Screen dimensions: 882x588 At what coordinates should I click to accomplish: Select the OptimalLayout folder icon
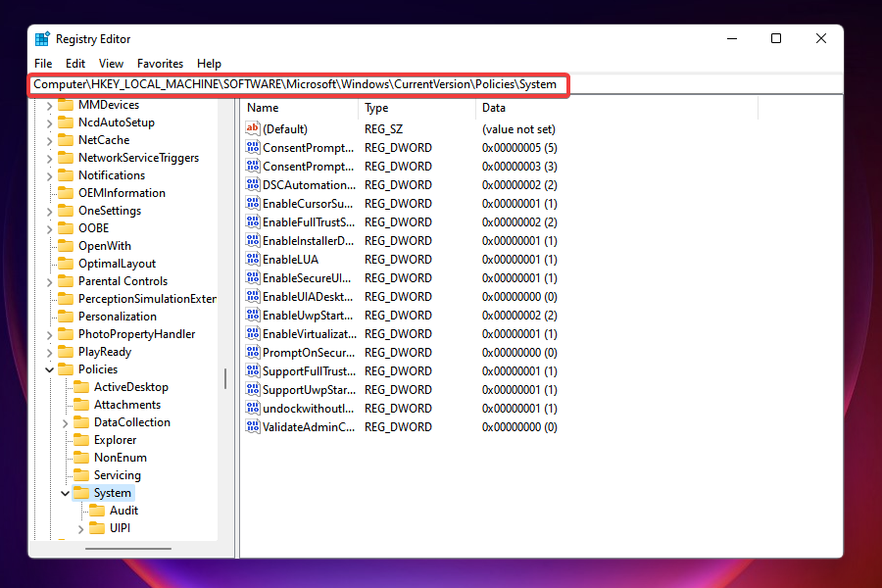click(x=66, y=264)
